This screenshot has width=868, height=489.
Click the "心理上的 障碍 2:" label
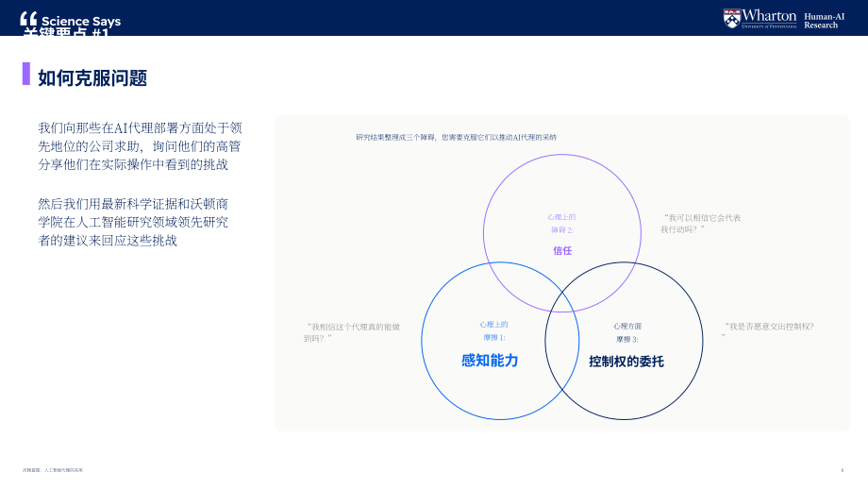[x=562, y=223]
